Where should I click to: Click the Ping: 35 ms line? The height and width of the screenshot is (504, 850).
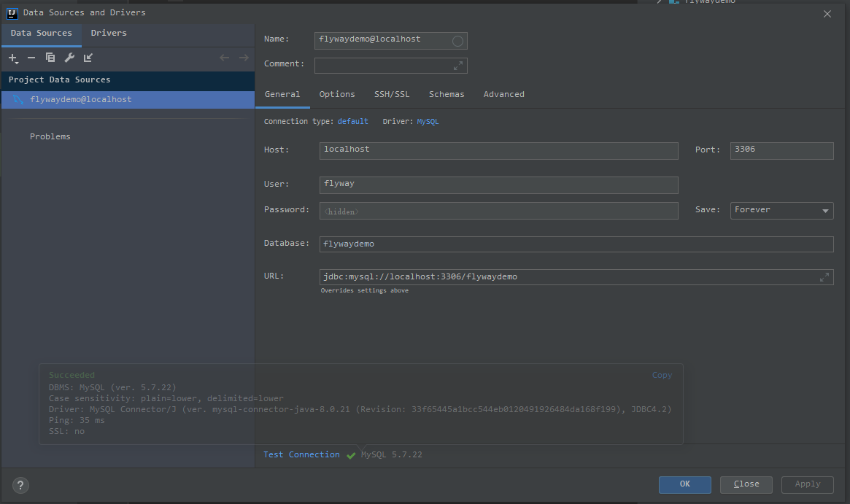point(77,421)
